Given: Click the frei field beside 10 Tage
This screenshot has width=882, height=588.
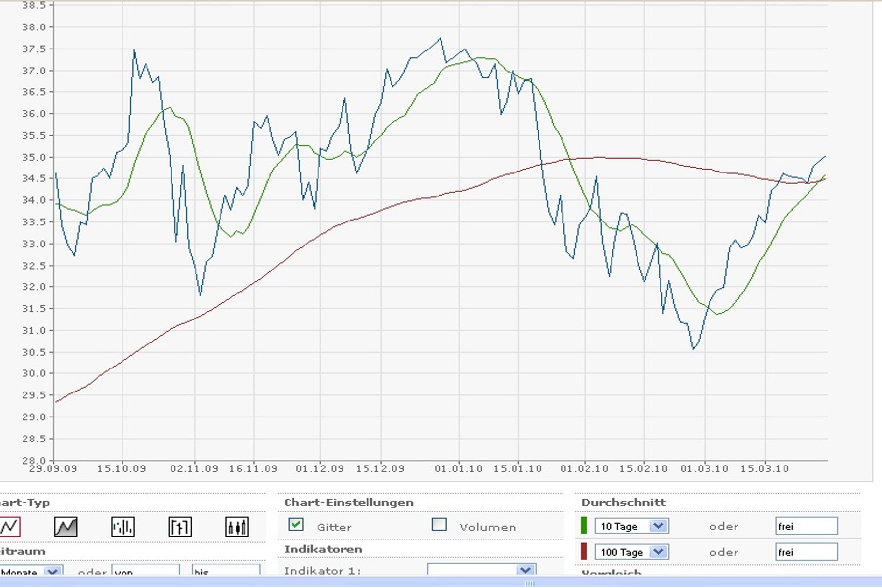Looking at the screenshot, I should (x=806, y=526).
